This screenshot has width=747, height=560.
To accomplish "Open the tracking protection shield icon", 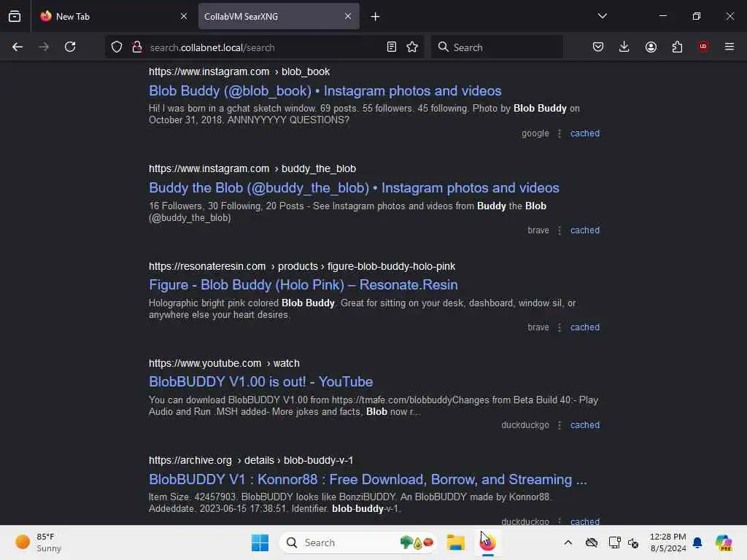I will pos(117,47).
